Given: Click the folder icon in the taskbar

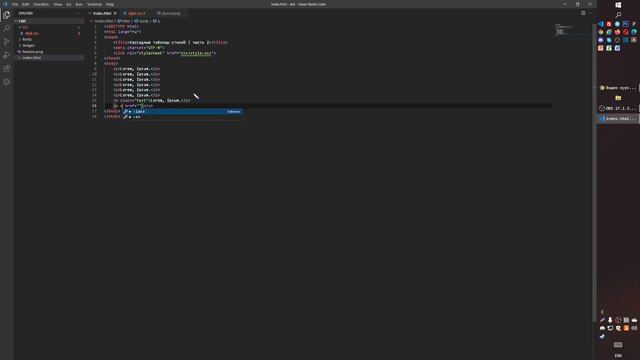Looking at the screenshot, I should [x=618, y=98].
